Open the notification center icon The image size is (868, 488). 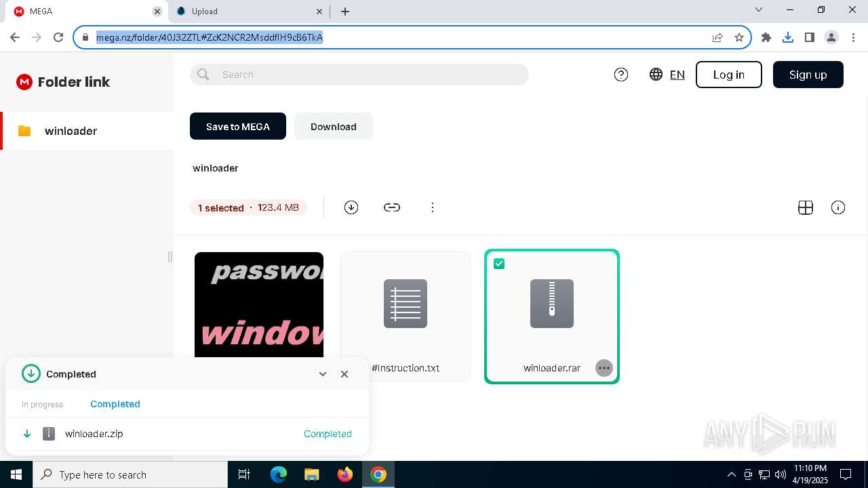pos(846,474)
